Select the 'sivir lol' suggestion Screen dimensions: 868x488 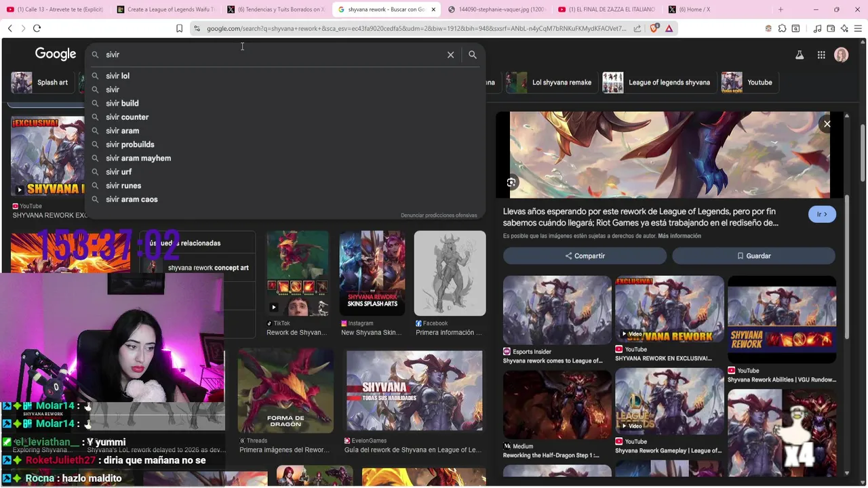285,76
